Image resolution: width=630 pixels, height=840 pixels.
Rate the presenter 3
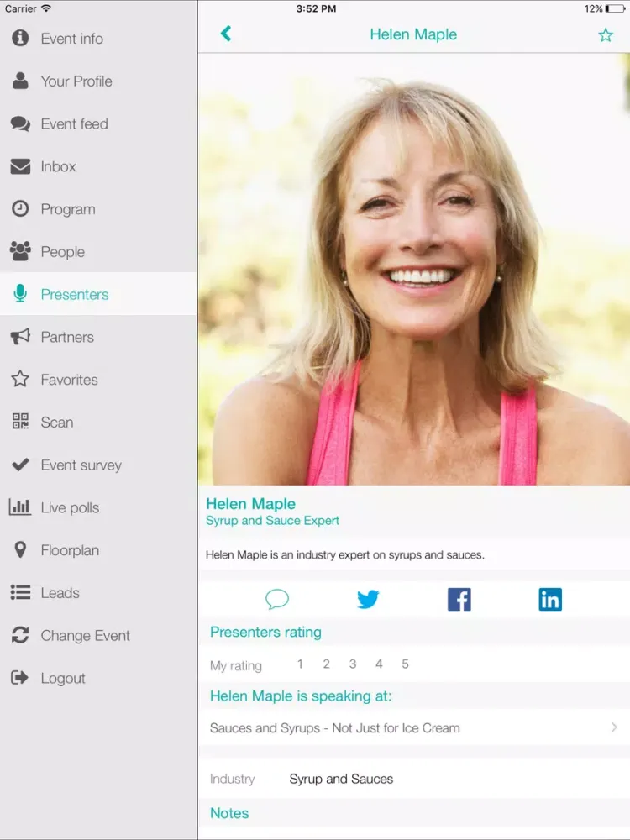click(353, 664)
